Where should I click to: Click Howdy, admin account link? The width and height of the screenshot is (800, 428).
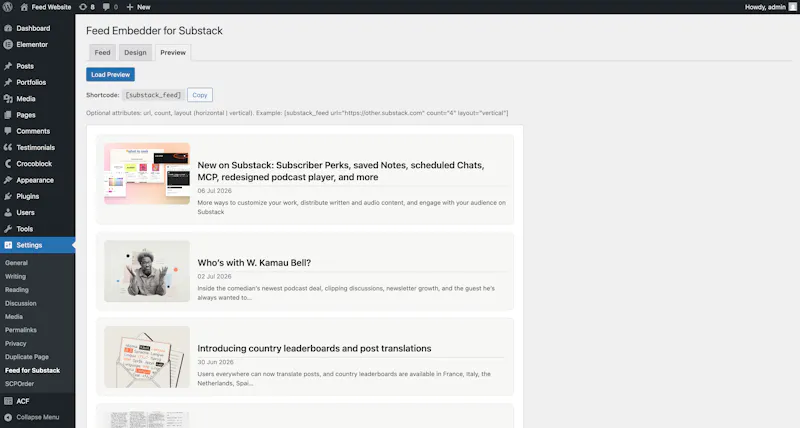click(x=765, y=7)
